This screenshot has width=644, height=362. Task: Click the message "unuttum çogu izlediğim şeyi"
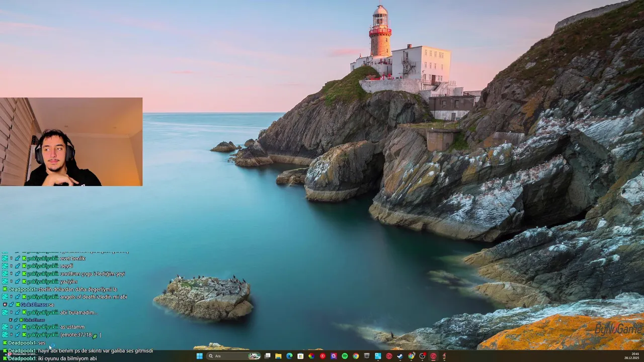[92, 274]
